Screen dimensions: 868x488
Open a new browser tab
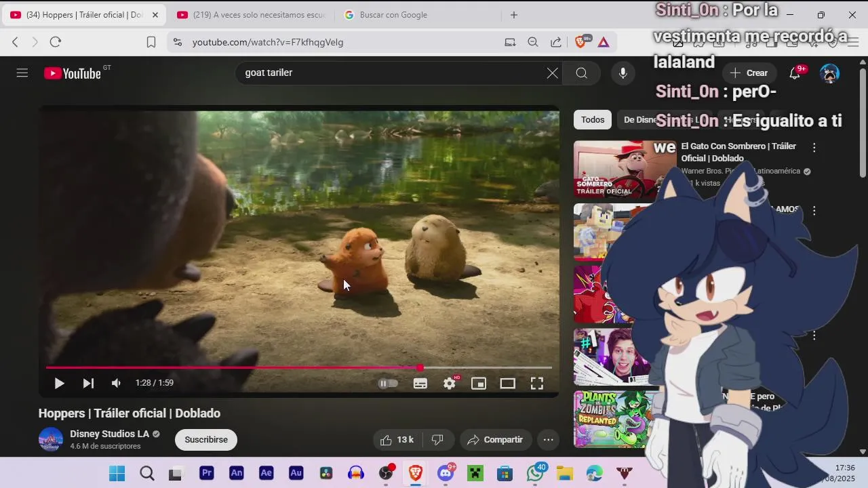(514, 15)
